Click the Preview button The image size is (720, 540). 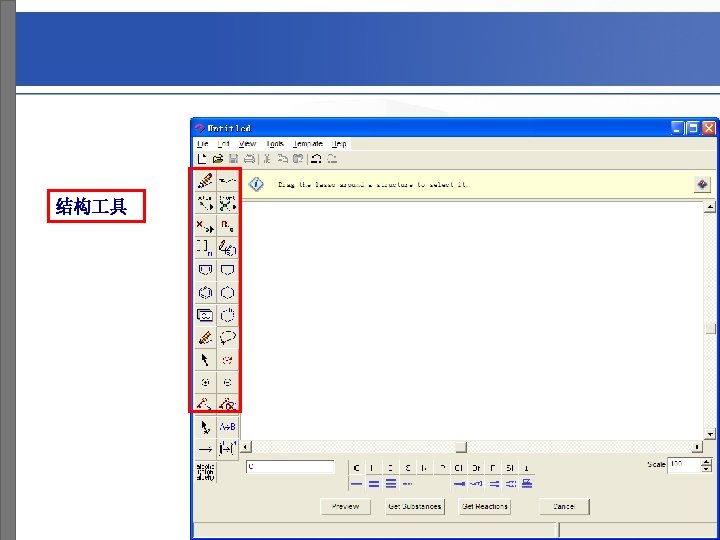click(x=345, y=506)
